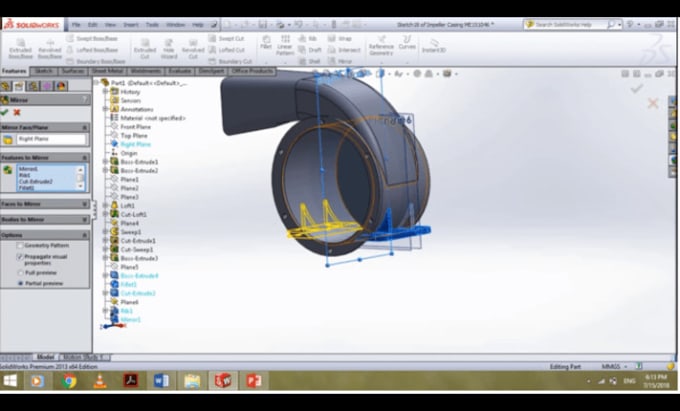This screenshot has width=680, height=411.
Task: Switch to the Surfaces tab
Action: click(x=73, y=71)
